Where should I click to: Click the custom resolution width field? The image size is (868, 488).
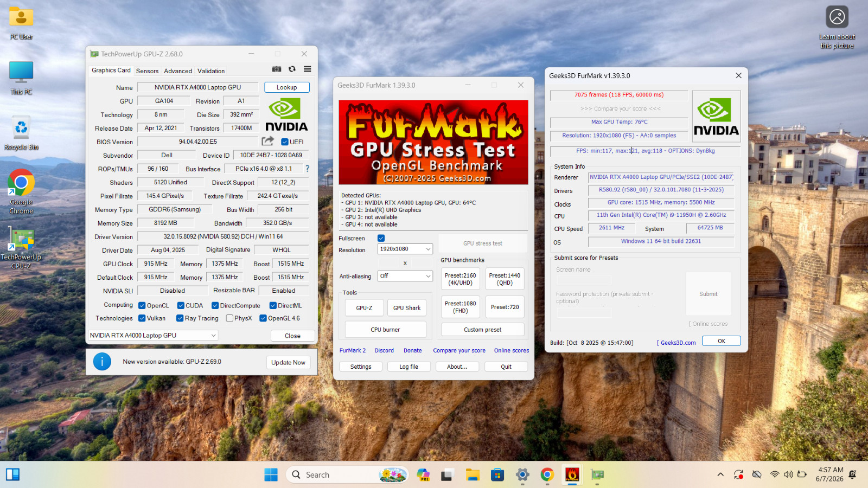click(x=390, y=263)
